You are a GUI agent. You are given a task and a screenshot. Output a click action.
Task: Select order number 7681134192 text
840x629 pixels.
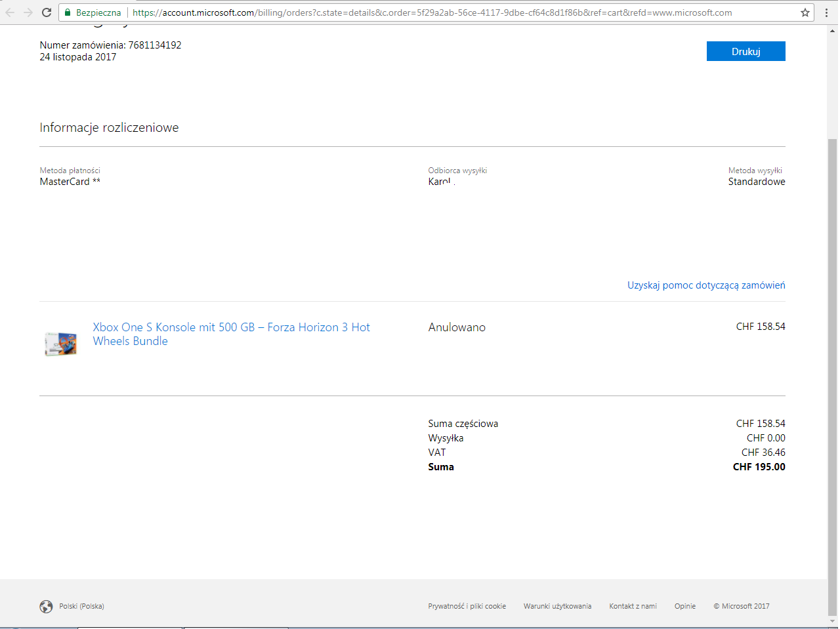(x=155, y=45)
